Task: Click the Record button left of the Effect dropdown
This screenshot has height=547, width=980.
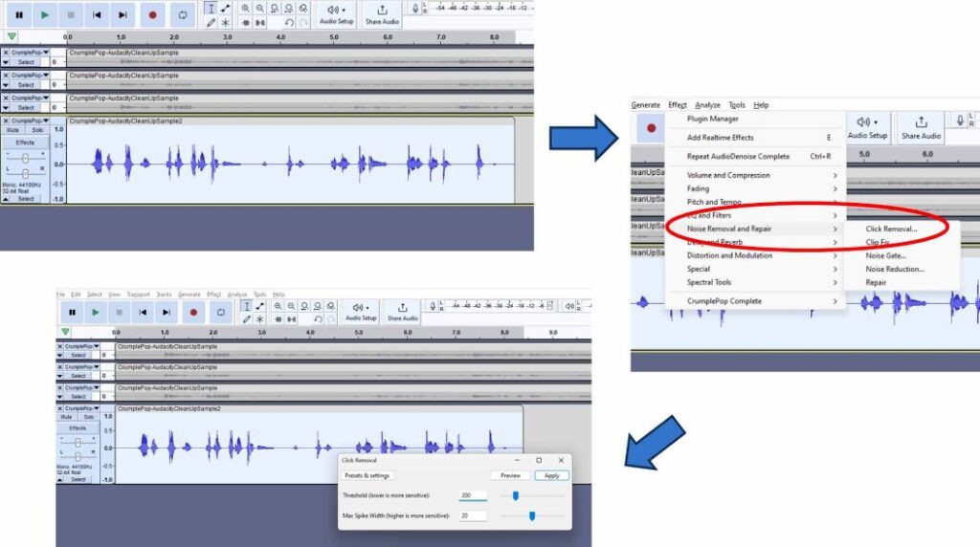Action: 652,128
